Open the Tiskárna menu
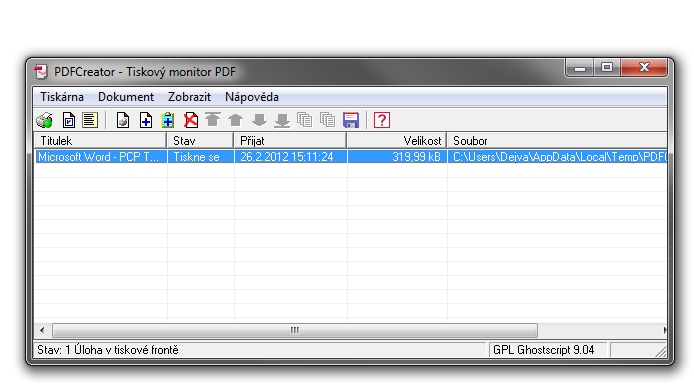The height and width of the screenshot is (390, 694). pos(62,97)
